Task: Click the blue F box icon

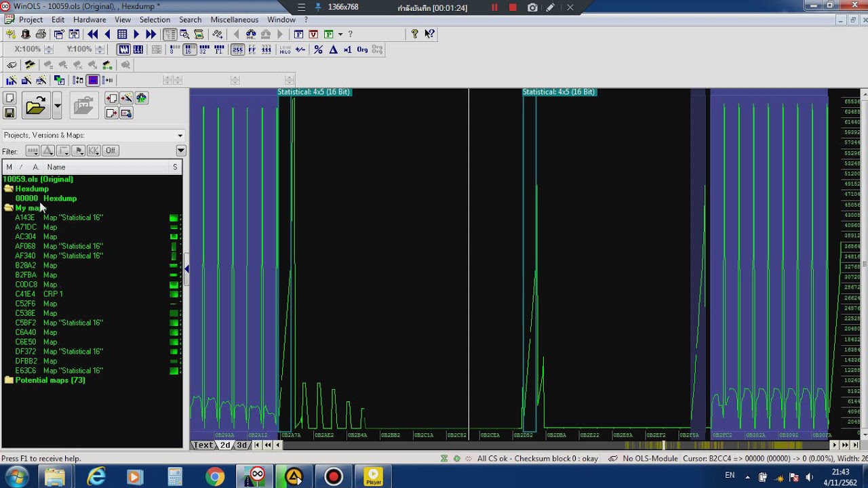Action: [298, 34]
